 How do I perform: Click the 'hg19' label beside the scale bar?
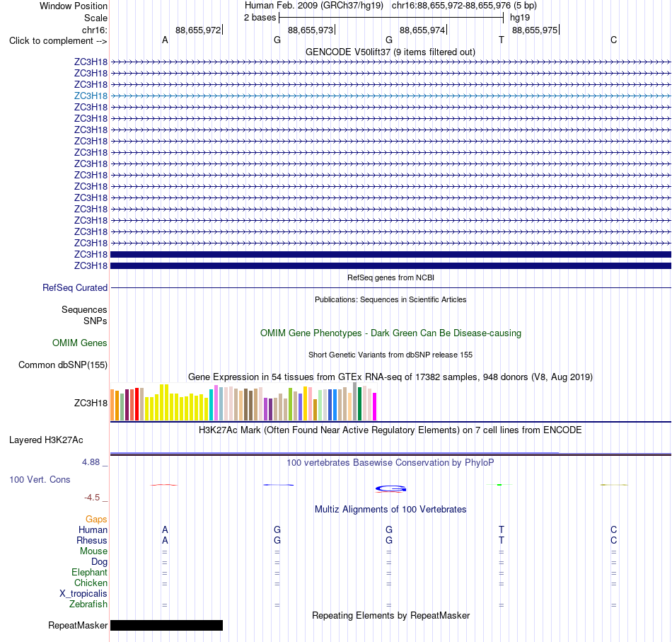coord(520,18)
